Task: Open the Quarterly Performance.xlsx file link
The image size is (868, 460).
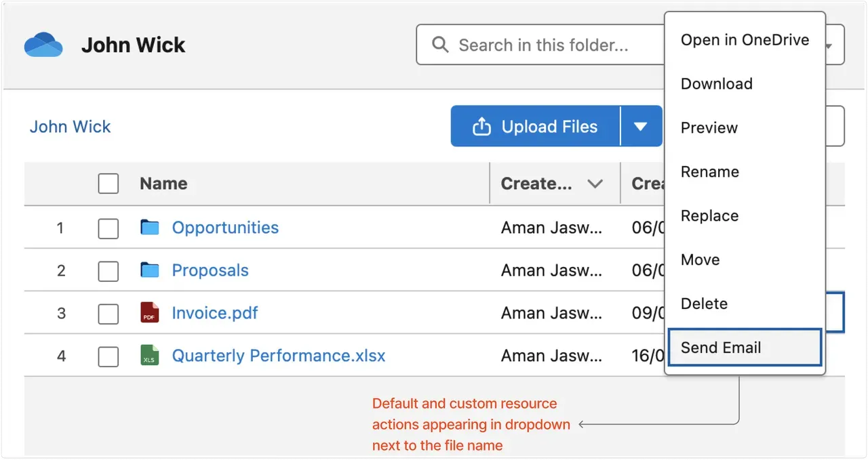Action: tap(278, 356)
